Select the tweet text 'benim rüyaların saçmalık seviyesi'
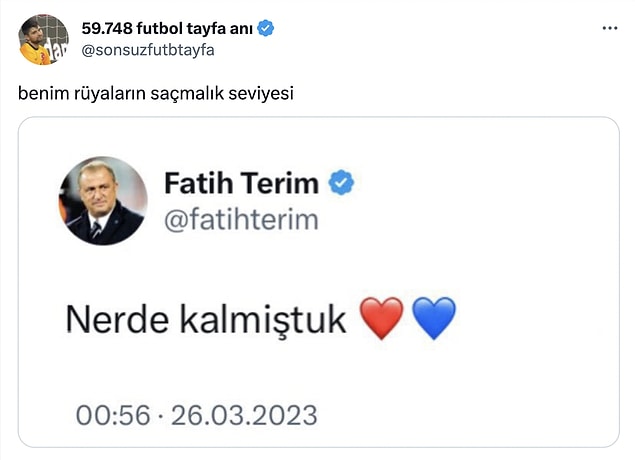Viewport: 635px width, 460px height. click(x=156, y=94)
